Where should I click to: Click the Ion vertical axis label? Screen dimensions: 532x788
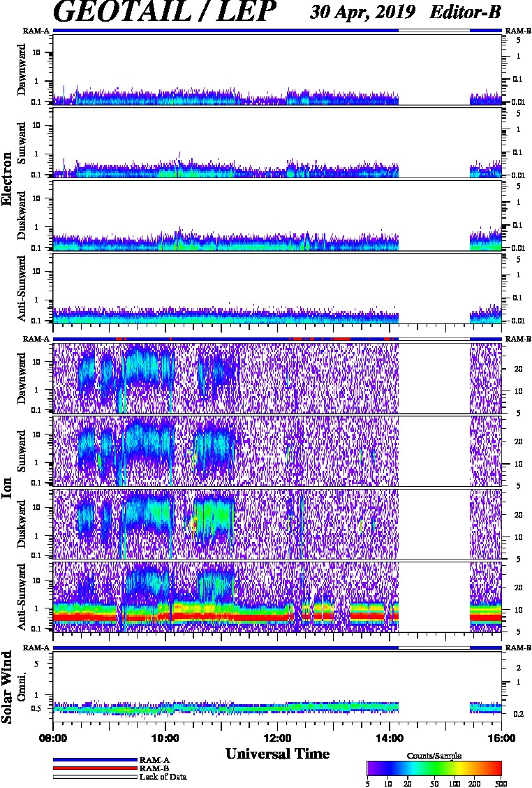pyautogui.click(x=7, y=488)
